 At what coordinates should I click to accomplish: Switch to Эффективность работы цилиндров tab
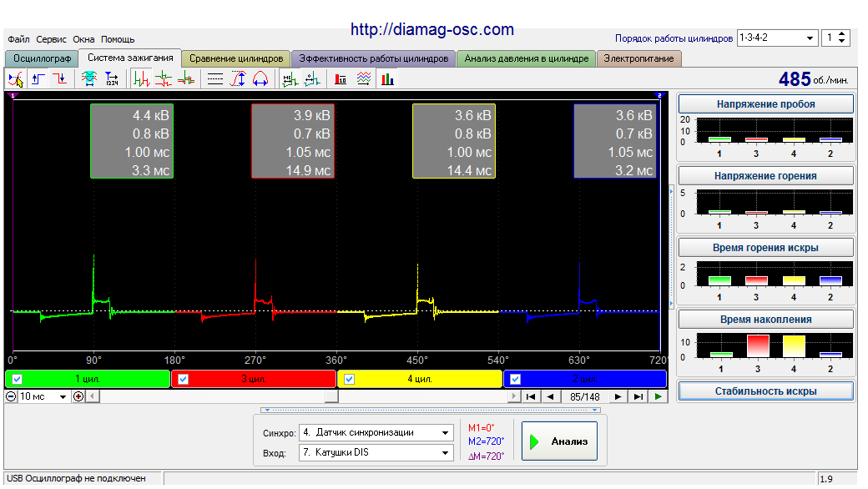(374, 58)
